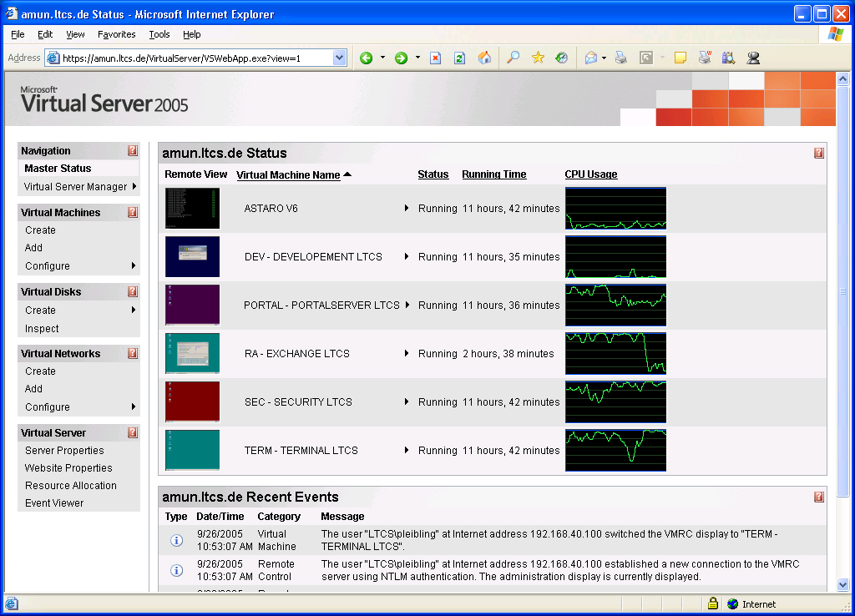Viewport: 855px width, 616px height.
Task: Expand the Virtual Server Manager submenu
Action: (x=79, y=186)
